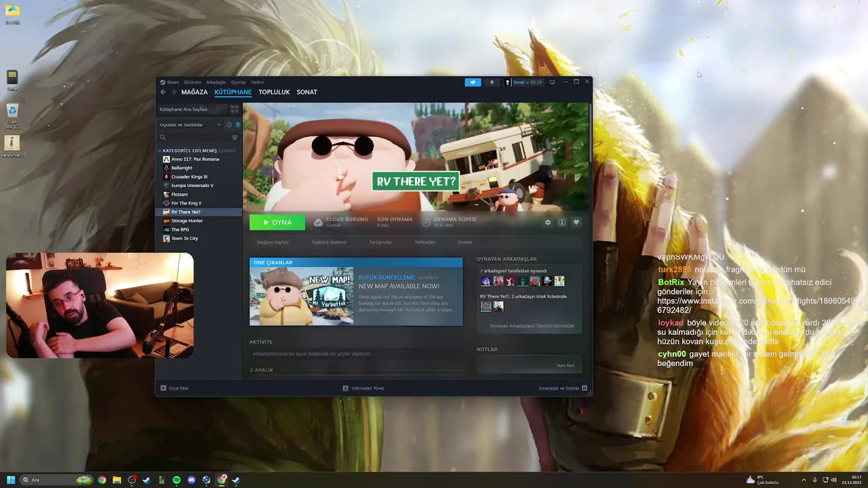The width and height of the screenshot is (868, 488).
Task: Select Flotsam in the library list
Action: pyautogui.click(x=179, y=195)
